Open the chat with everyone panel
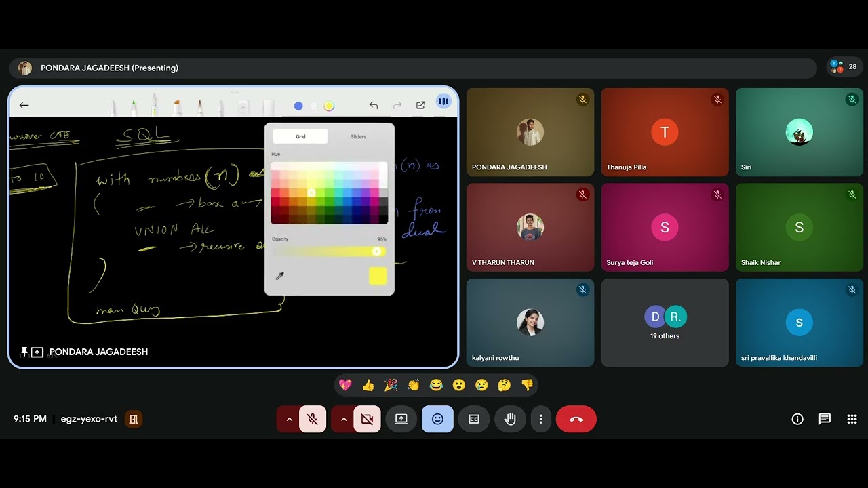The width and height of the screenshot is (868, 488). (825, 419)
